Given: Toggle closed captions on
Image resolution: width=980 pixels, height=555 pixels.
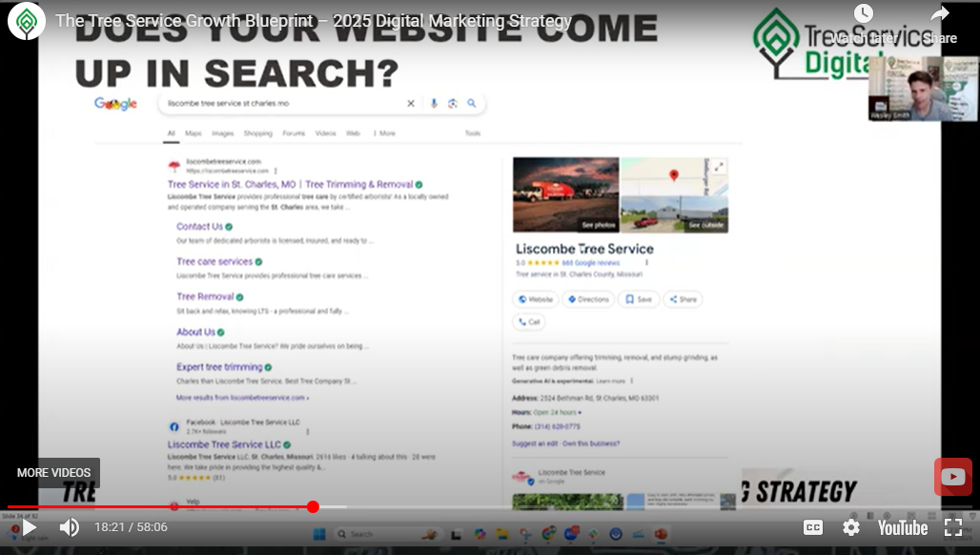Looking at the screenshot, I should (812, 527).
